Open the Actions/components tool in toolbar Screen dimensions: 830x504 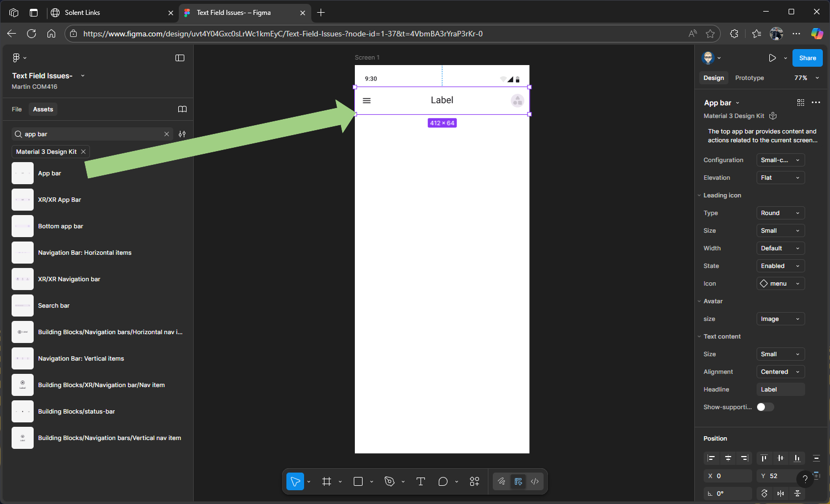point(475,481)
